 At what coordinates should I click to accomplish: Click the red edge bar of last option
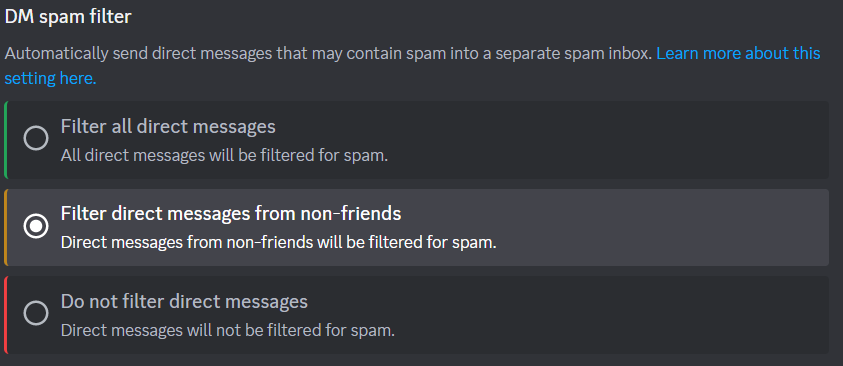(6, 314)
